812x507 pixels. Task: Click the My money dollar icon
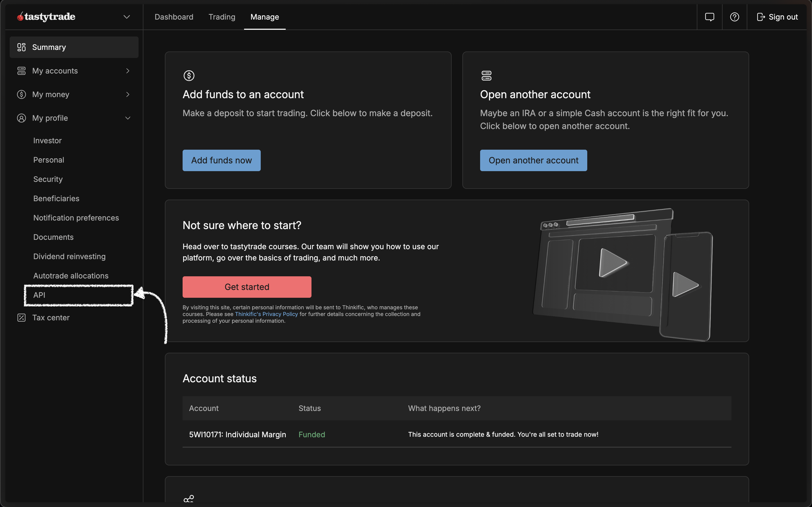pos(21,94)
